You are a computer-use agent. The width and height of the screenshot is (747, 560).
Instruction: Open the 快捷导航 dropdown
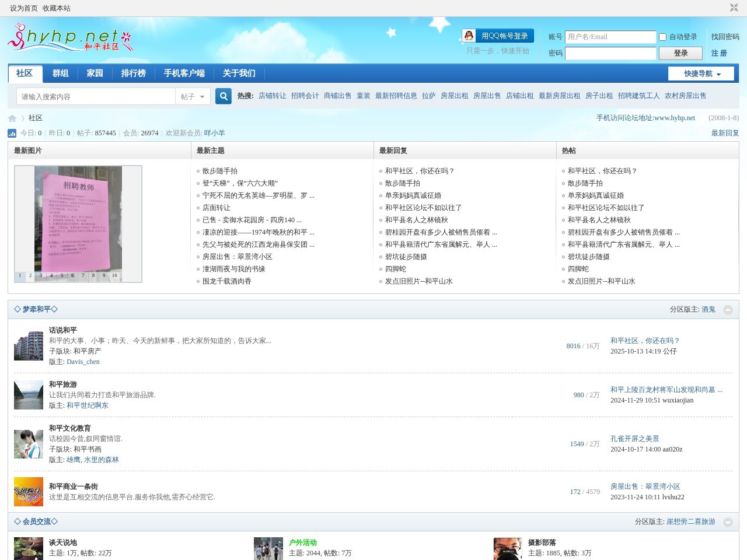pos(703,73)
